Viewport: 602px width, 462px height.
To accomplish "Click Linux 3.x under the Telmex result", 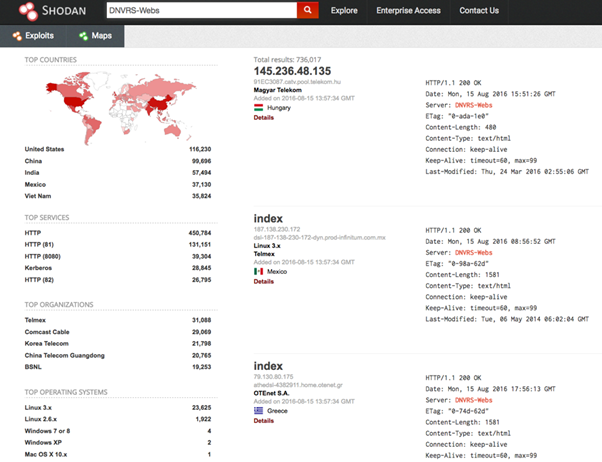I will click(x=267, y=246).
